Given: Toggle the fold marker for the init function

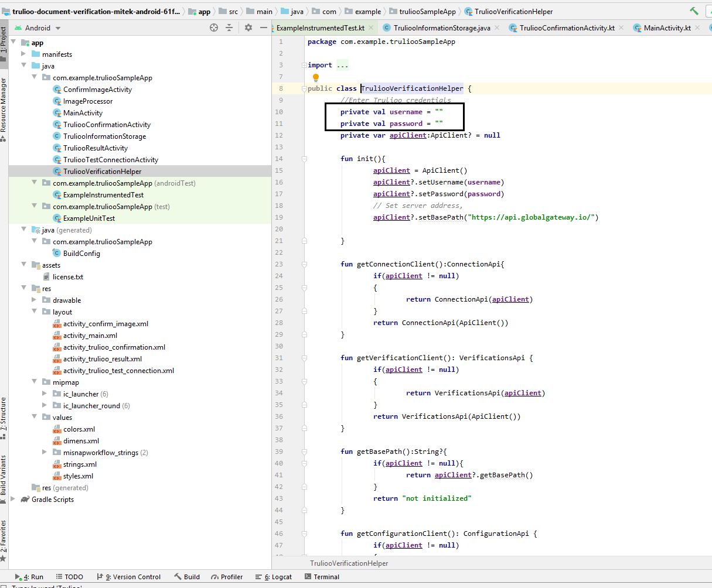Looking at the screenshot, I should 304,159.
